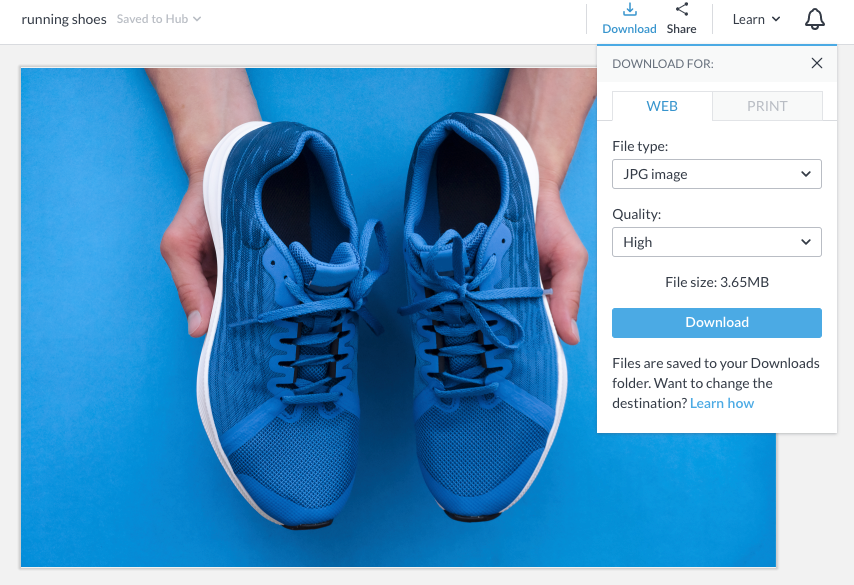Click the running shoes project title
The width and height of the screenshot is (854, 585).
coord(64,19)
